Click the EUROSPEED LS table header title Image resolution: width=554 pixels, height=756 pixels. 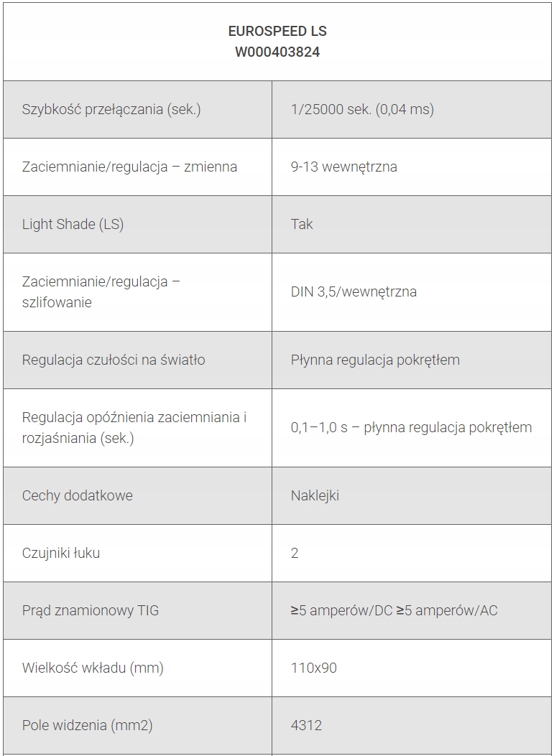coord(277,32)
